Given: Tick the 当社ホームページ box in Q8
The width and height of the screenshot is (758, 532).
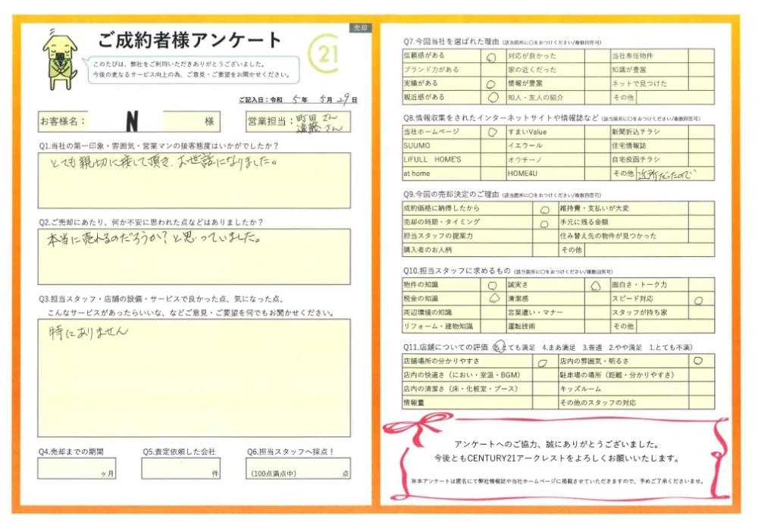Looking at the screenshot, I should click(490, 132).
